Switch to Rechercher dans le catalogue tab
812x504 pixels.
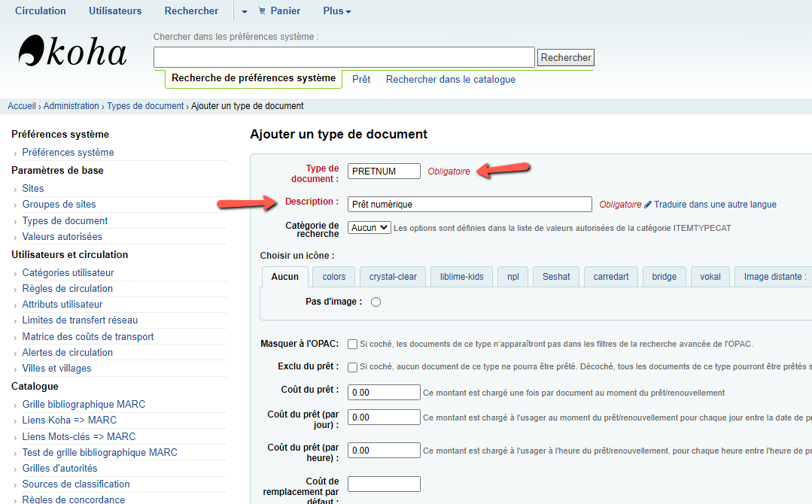point(451,79)
